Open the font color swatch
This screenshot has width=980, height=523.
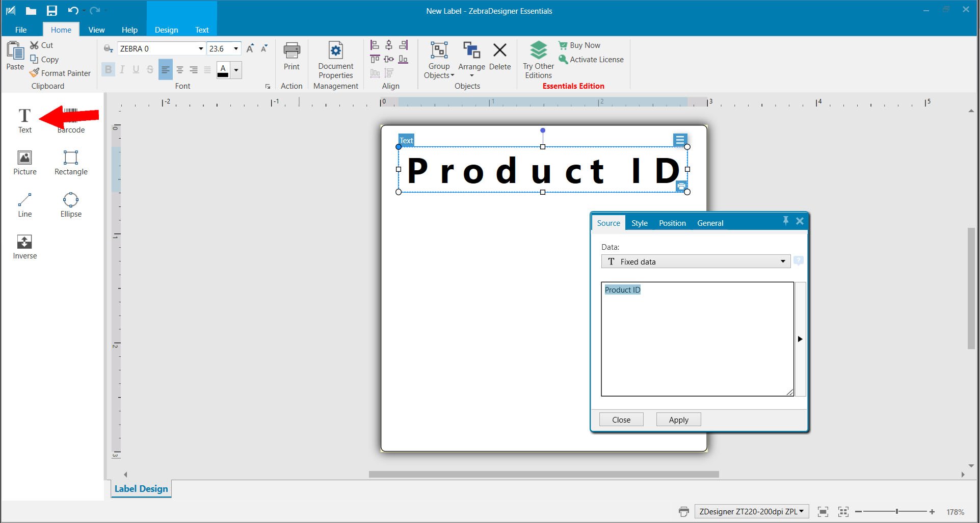pos(223,70)
